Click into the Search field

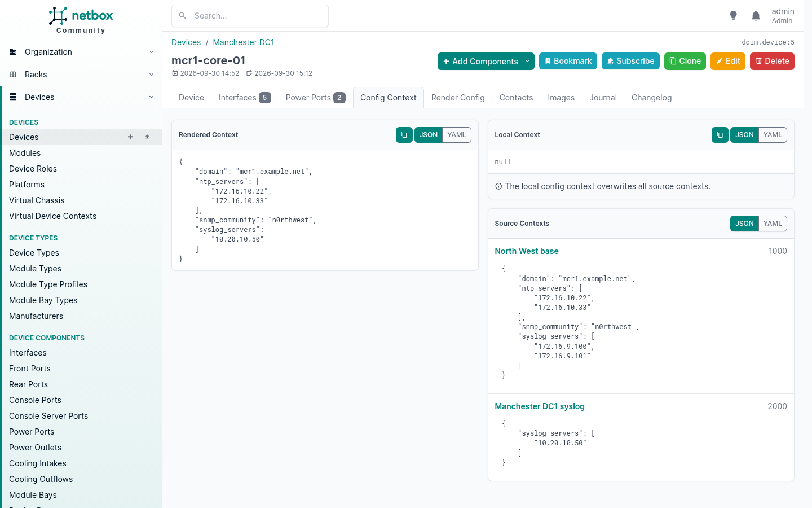[250, 16]
